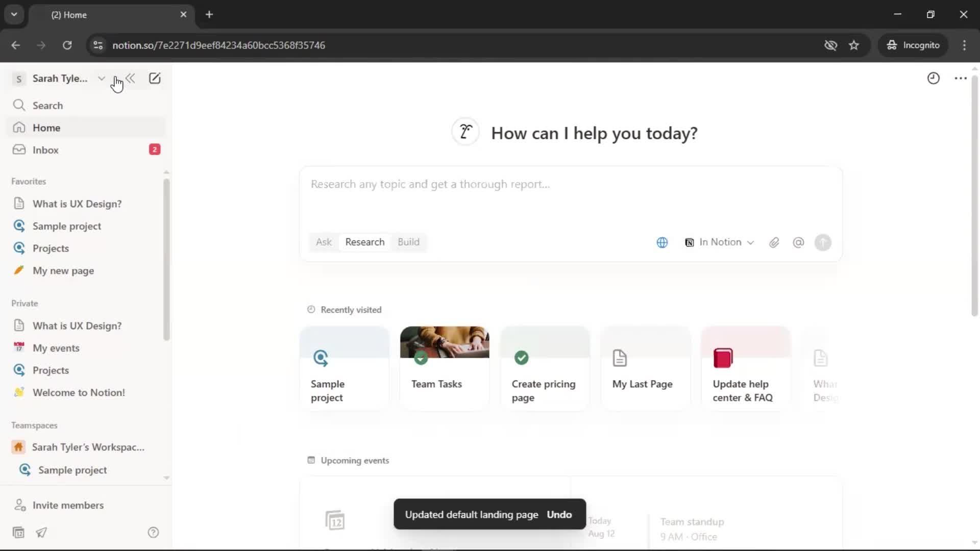Open the Sample project recent card
Screen dimensions: 980x551
tap(345, 368)
